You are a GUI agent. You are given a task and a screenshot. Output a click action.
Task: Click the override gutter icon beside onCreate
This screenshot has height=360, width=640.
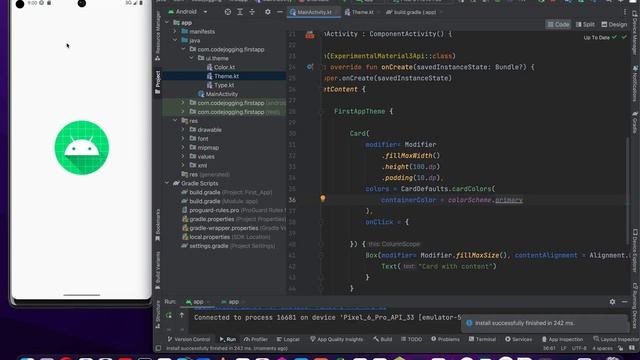(x=310, y=67)
